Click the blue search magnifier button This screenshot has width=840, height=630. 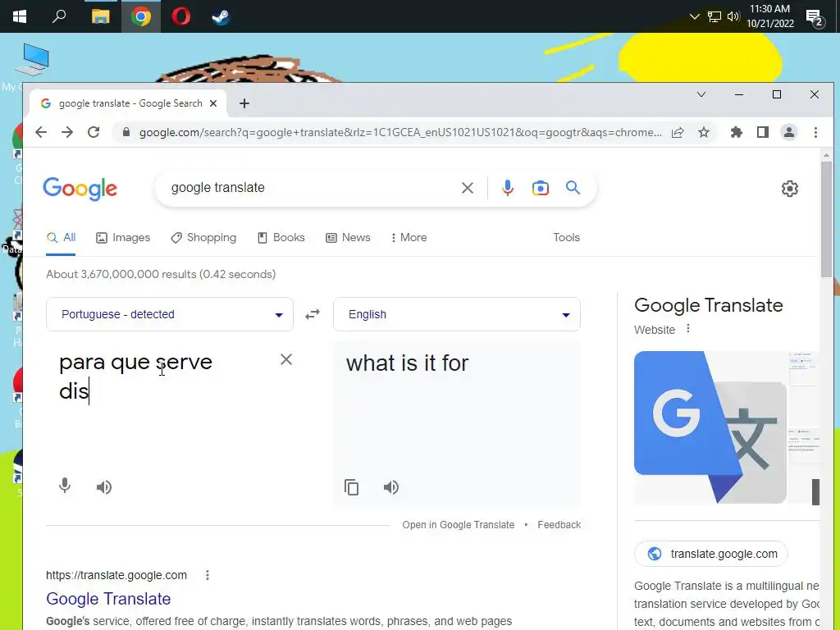573,188
